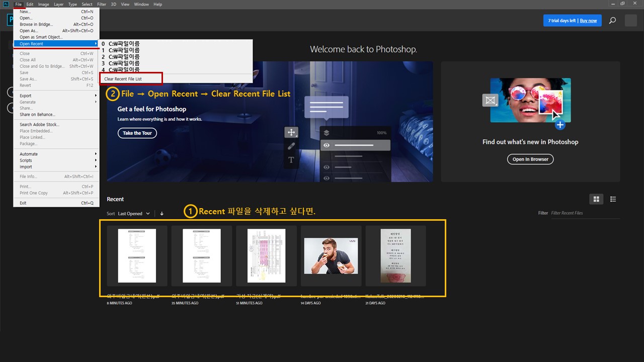Image resolution: width=644 pixels, height=362 pixels.
Task: Click the File menu in menu bar
Action: click(x=18, y=4)
